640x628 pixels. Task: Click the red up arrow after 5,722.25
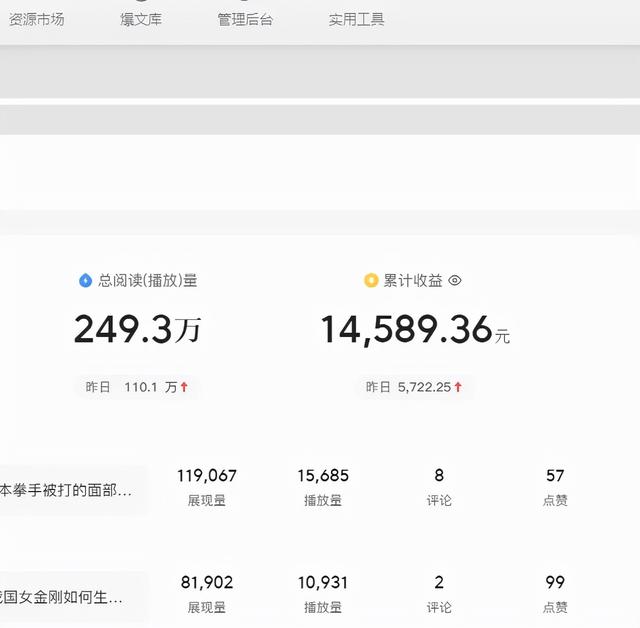click(x=458, y=387)
